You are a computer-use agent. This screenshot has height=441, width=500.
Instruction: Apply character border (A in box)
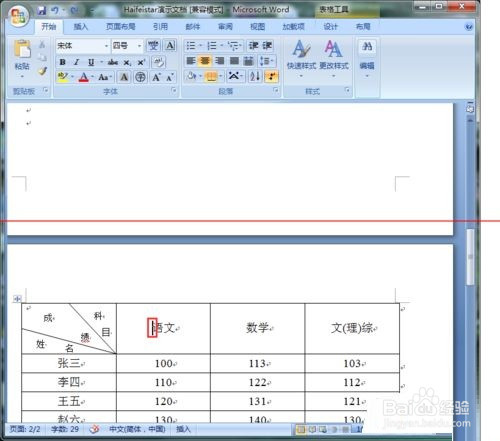(x=170, y=45)
